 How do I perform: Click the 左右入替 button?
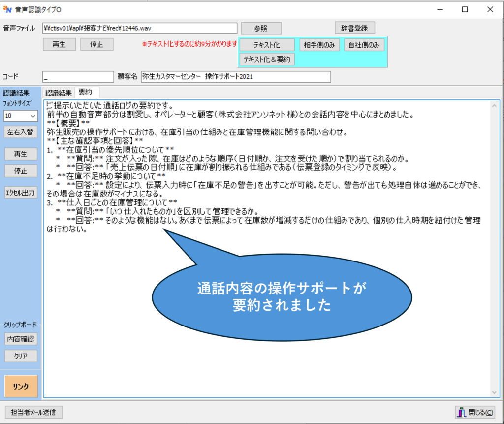coord(20,132)
